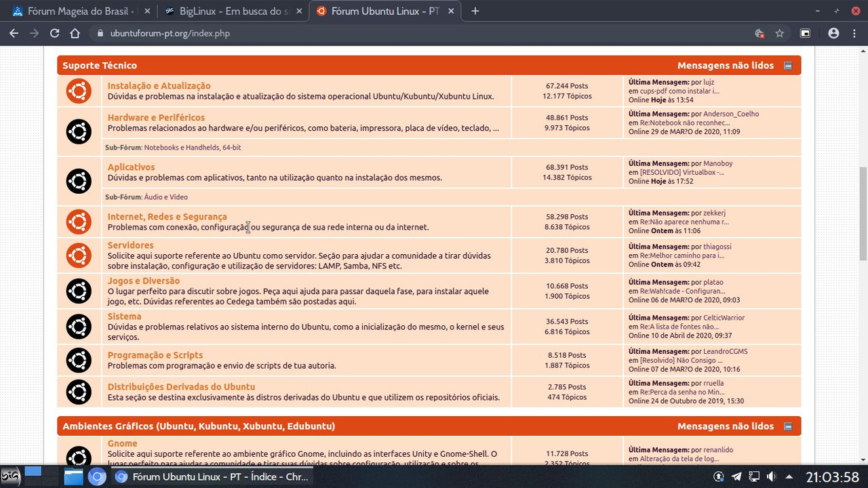Open the 64-bit sub-forum
This screenshot has height=488, width=868.
tap(231, 147)
